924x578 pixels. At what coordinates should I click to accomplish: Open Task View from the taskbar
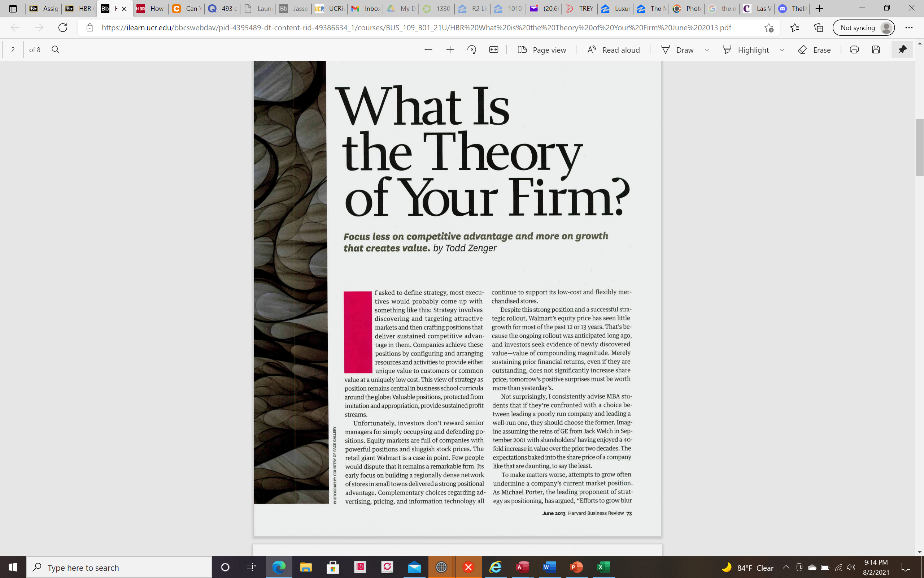coord(251,567)
